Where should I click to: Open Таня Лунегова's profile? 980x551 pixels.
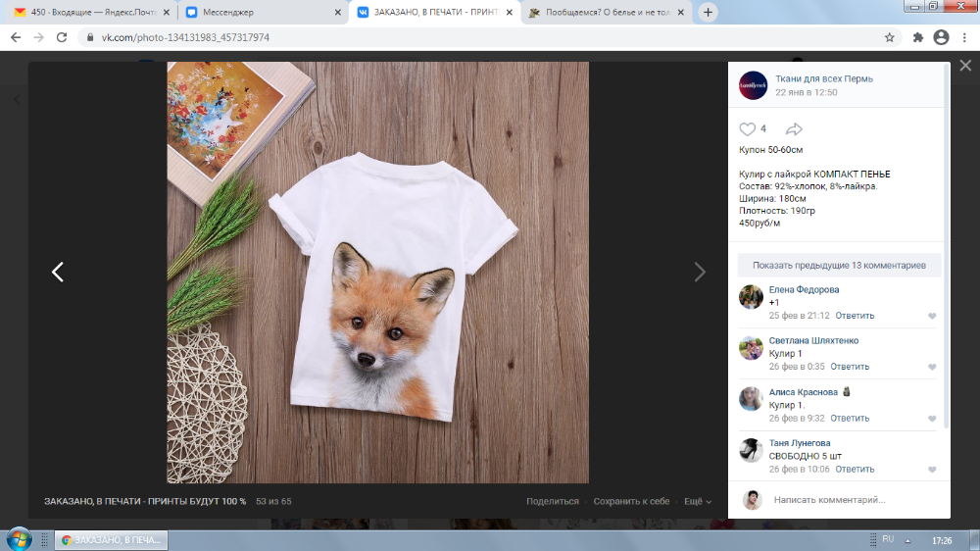[x=800, y=443]
